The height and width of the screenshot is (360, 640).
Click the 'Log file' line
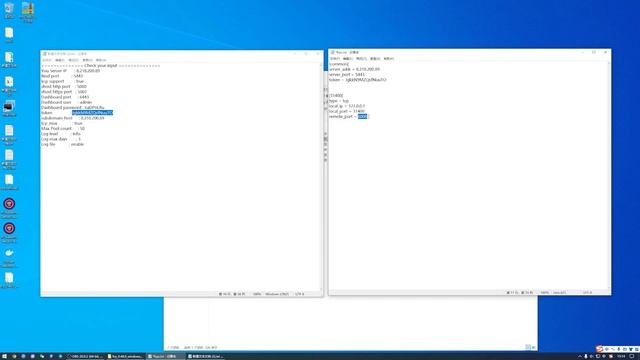coord(62,144)
